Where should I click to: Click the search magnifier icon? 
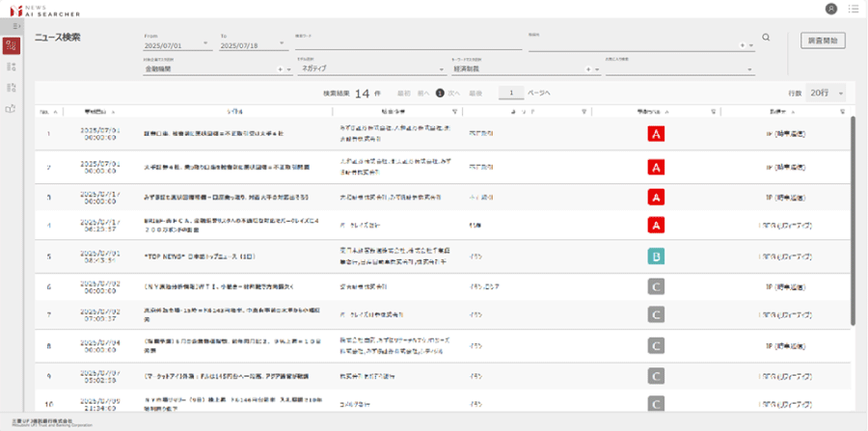point(766,38)
